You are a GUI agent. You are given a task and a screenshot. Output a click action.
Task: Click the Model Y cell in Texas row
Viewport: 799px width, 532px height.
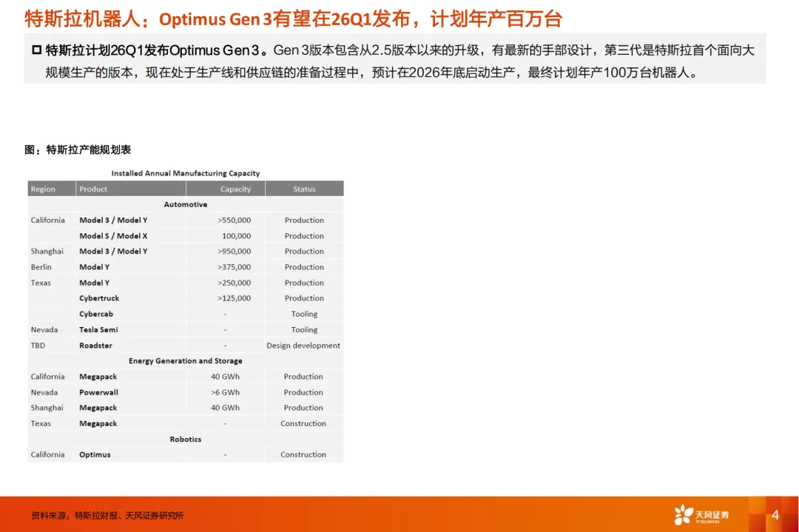click(94, 283)
